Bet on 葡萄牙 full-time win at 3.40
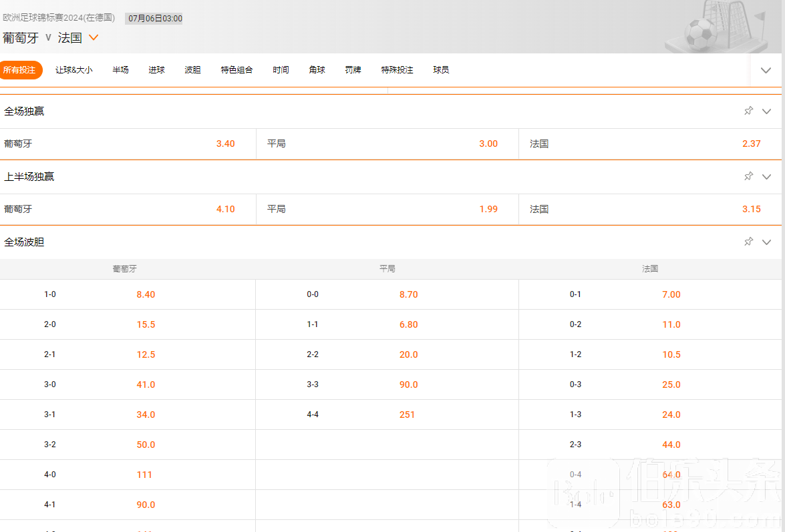Viewport: 785px width, 532px height. tap(225, 144)
